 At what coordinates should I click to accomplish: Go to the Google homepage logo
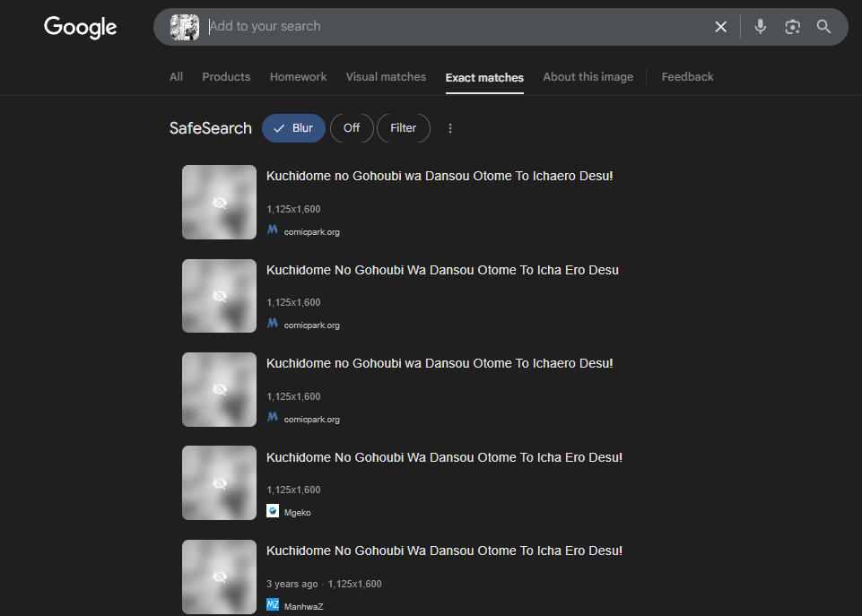coord(80,27)
